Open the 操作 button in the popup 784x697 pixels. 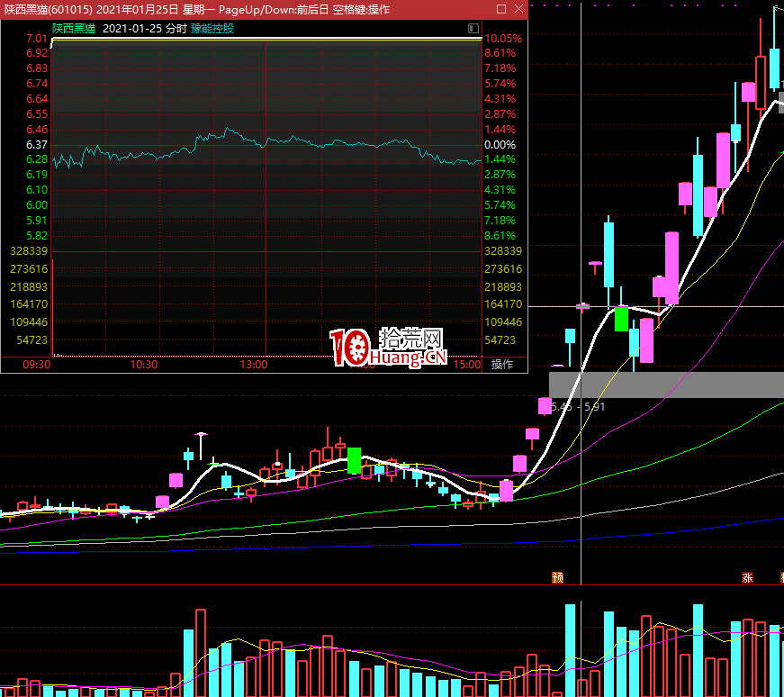(501, 365)
